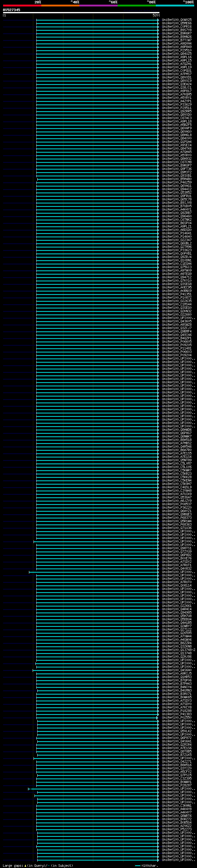Click hit label UniRef100_Q8VXD1

[x=177, y=78]
